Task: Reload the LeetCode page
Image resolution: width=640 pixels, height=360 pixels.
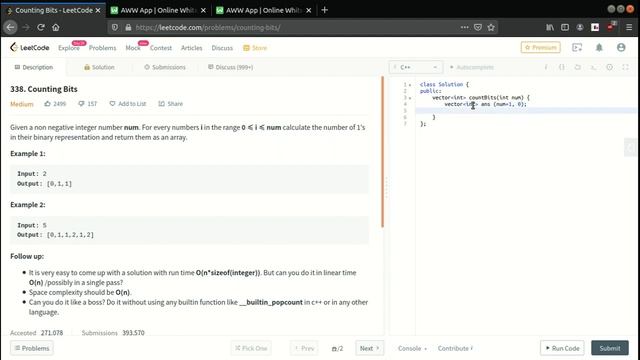Action: click(41, 27)
